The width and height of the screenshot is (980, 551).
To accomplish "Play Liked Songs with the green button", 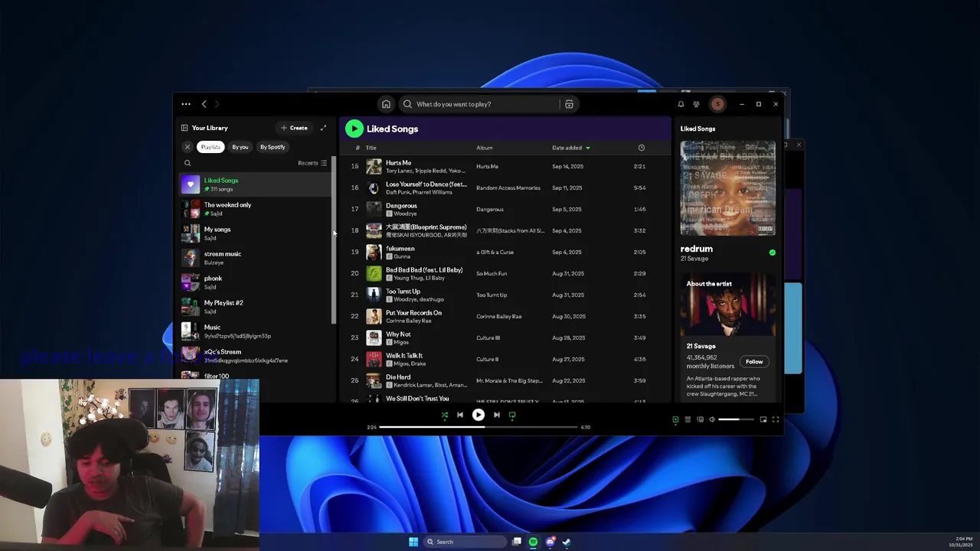I will click(x=354, y=129).
